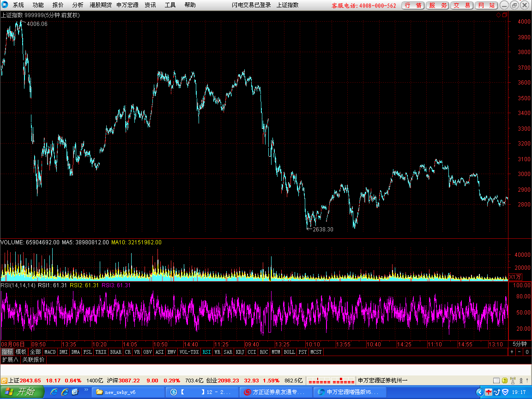
Task: Switch indicator to MACD
Action: 50,352
